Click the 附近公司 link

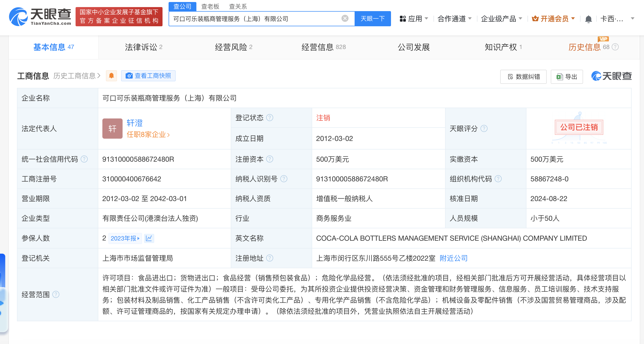coord(453,258)
